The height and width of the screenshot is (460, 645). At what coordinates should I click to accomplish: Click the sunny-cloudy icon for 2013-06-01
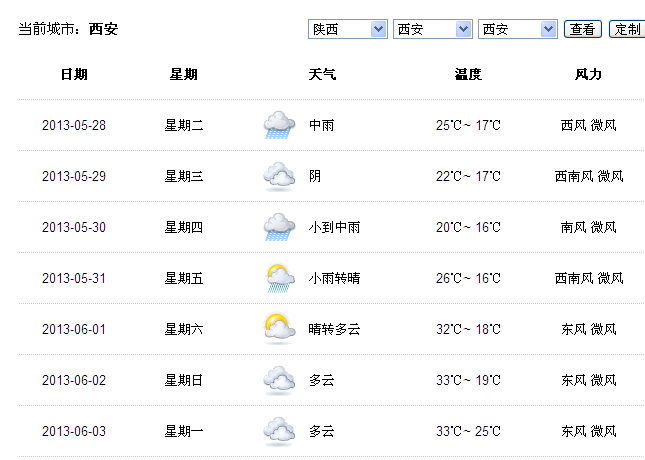[x=279, y=329]
